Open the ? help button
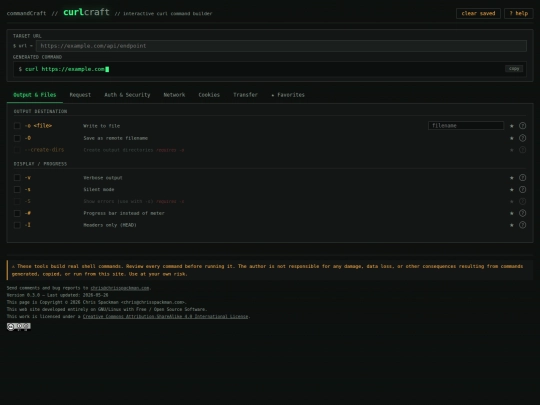Viewport: 540px width, 405px height. (519, 13)
